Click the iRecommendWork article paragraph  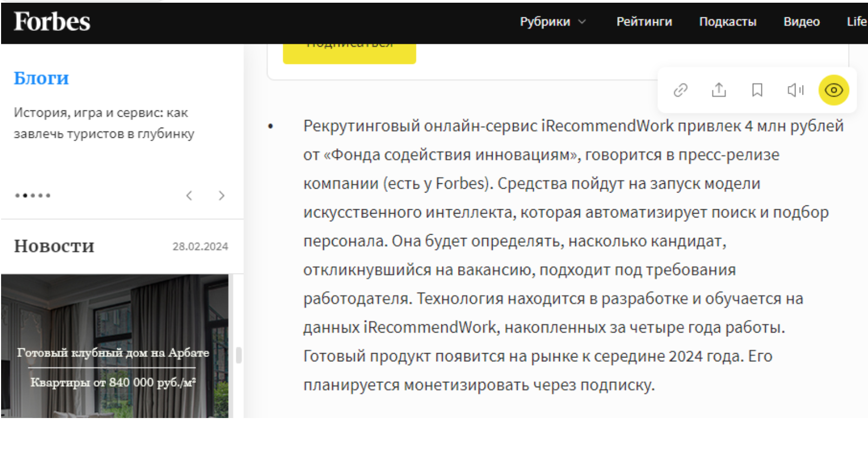(x=573, y=255)
